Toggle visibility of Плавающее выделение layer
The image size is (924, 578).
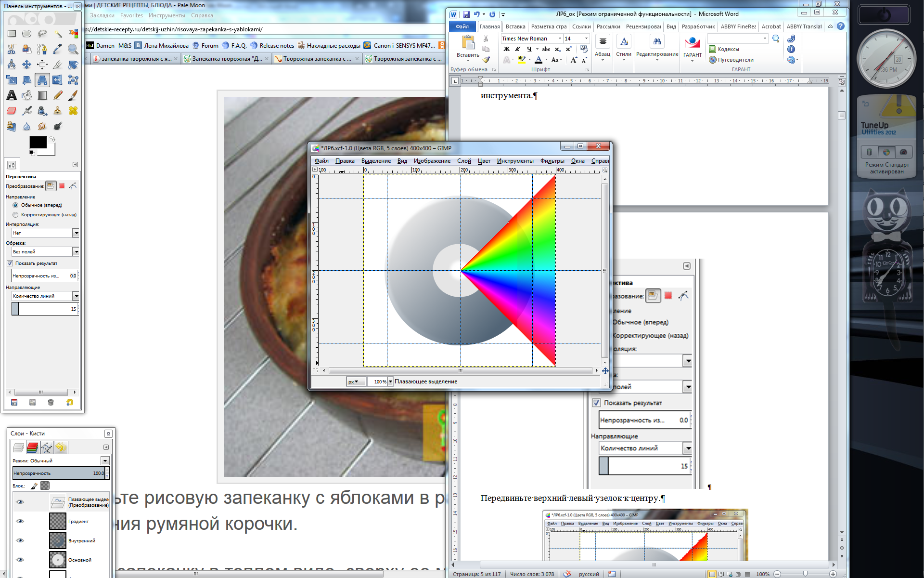[x=20, y=502]
